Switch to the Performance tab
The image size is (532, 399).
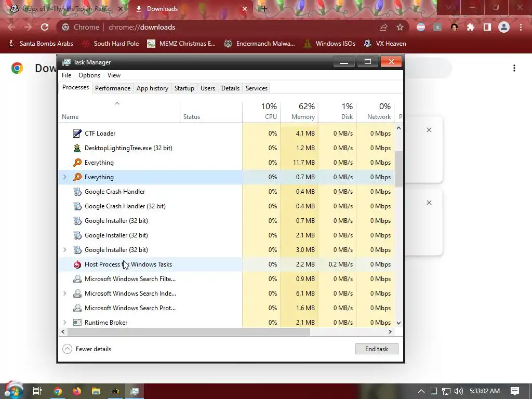tap(113, 88)
